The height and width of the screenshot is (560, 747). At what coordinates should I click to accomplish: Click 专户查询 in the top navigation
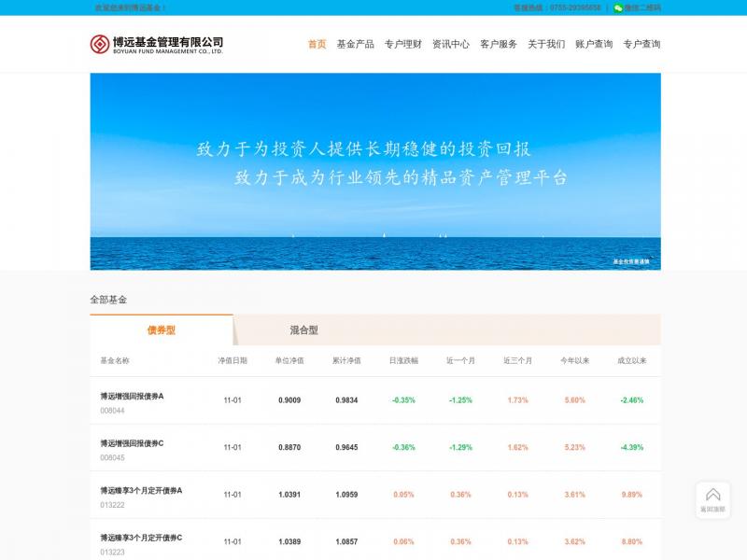[x=641, y=44]
